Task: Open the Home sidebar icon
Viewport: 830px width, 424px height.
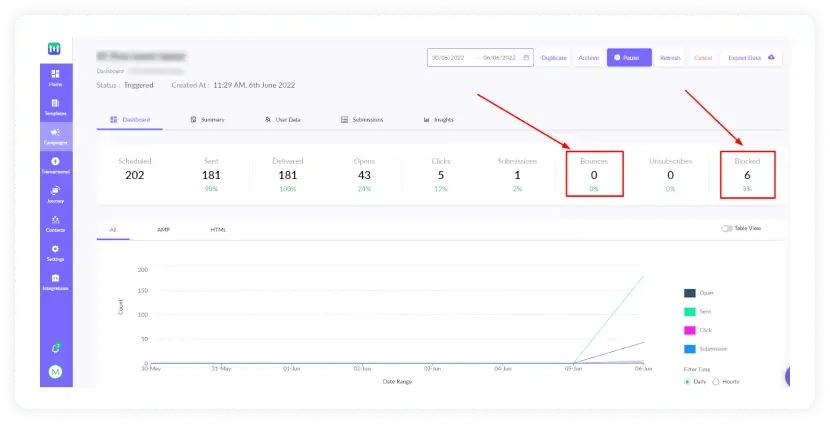Action: pos(55,77)
